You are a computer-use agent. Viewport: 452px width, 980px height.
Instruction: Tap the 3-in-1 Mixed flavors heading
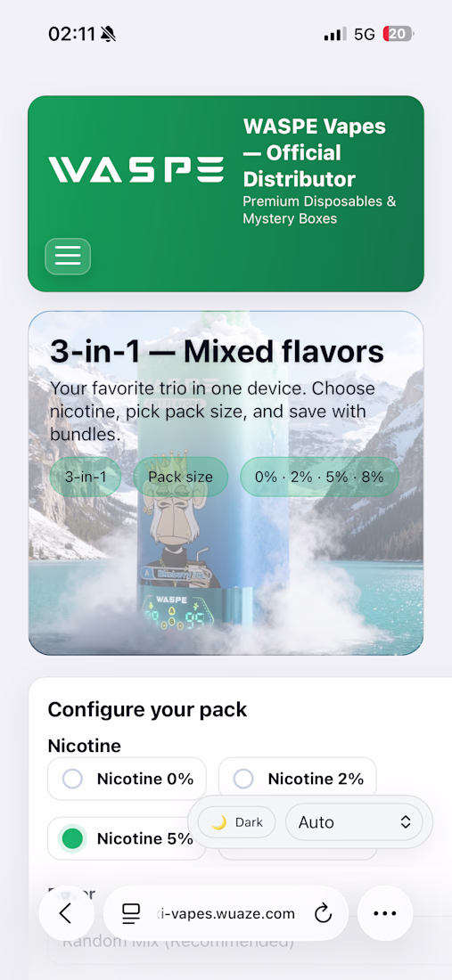217,352
